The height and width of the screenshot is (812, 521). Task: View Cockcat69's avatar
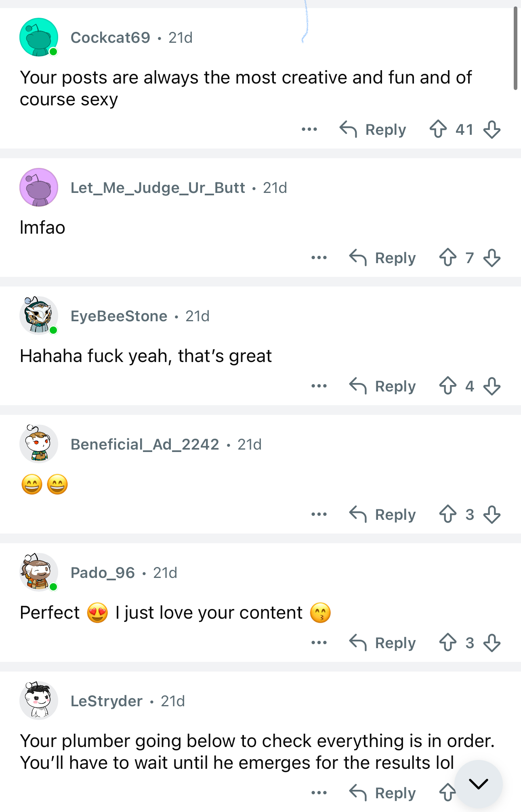(x=39, y=37)
